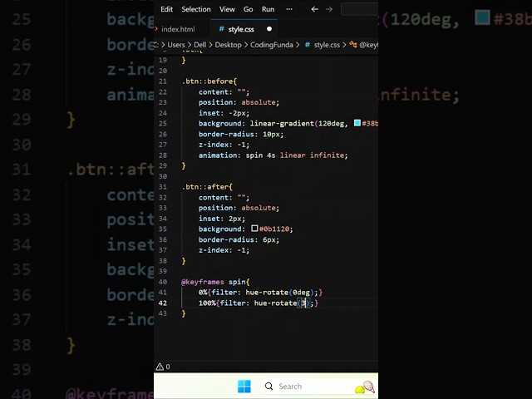The width and height of the screenshot is (532, 399).
Task: Click 'position: absolute;' on line 33
Action: point(239,208)
